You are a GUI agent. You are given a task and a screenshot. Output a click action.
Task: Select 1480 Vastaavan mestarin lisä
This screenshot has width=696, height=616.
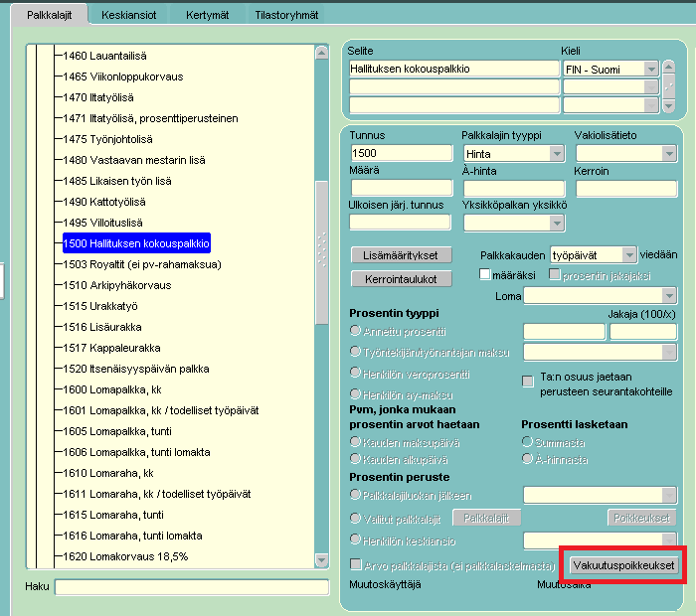[134, 160]
